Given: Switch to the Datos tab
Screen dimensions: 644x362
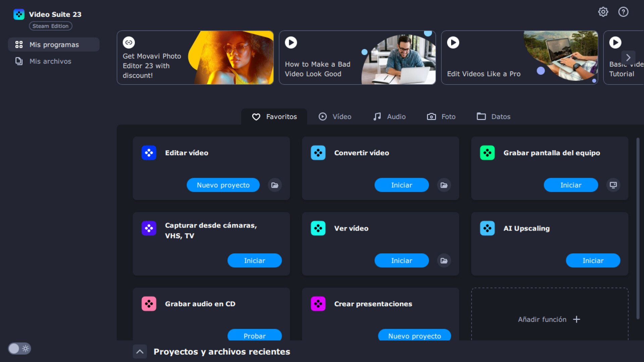Looking at the screenshot, I should tap(493, 117).
